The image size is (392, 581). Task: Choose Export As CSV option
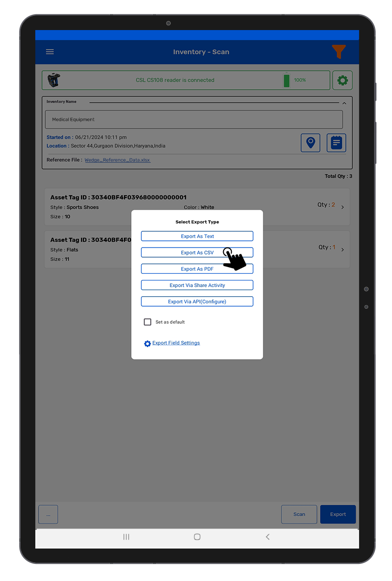tap(197, 252)
